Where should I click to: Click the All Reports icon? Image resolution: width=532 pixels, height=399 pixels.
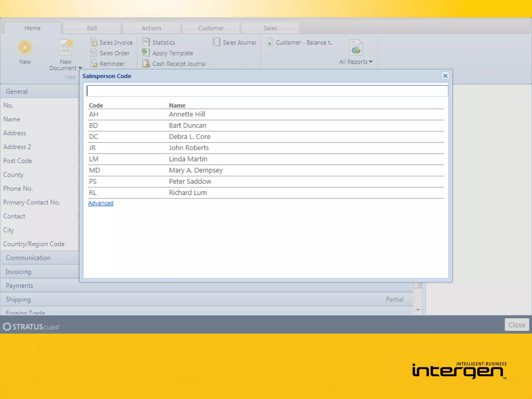coord(356,47)
